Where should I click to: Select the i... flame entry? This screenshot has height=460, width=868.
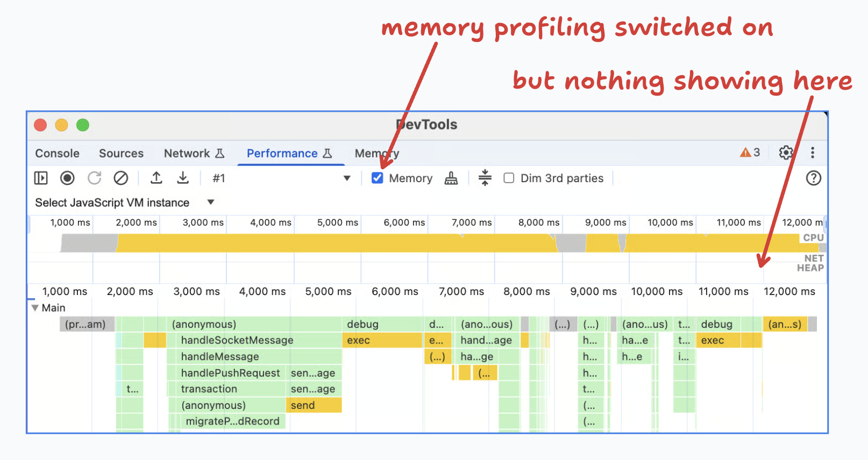pyautogui.click(x=684, y=356)
